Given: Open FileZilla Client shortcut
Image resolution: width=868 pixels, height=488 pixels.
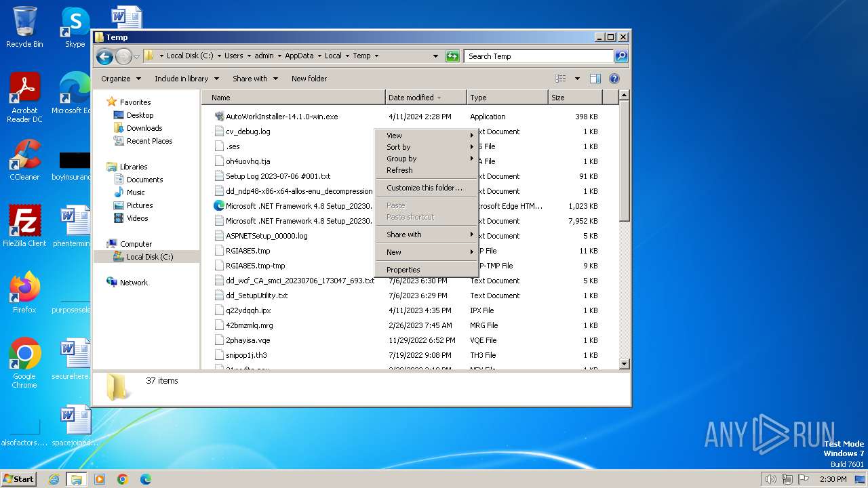Looking at the screenshot, I should [x=24, y=226].
